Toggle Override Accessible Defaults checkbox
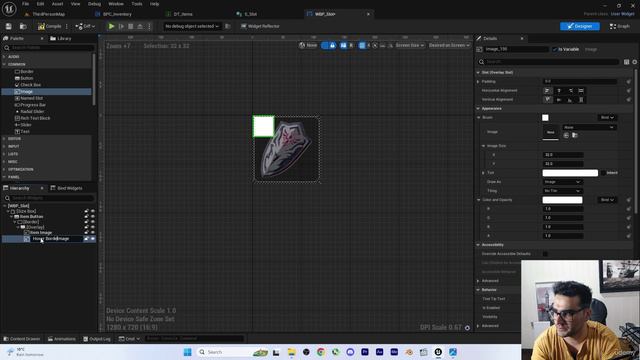This screenshot has width=640, height=360. (x=545, y=254)
